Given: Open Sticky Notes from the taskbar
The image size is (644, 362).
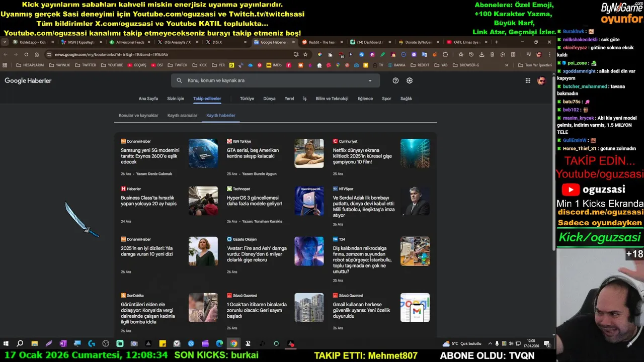Looking at the screenshot, I should [x=163, y=343].
